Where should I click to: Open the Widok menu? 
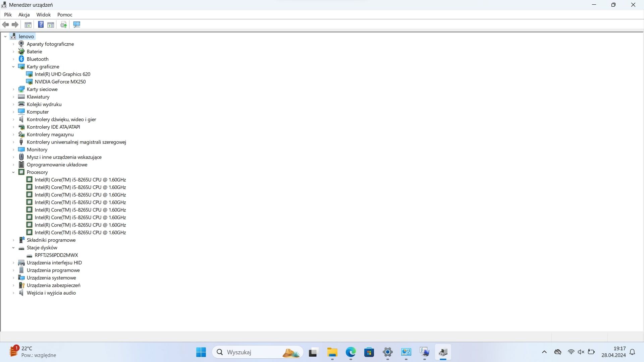44,14
